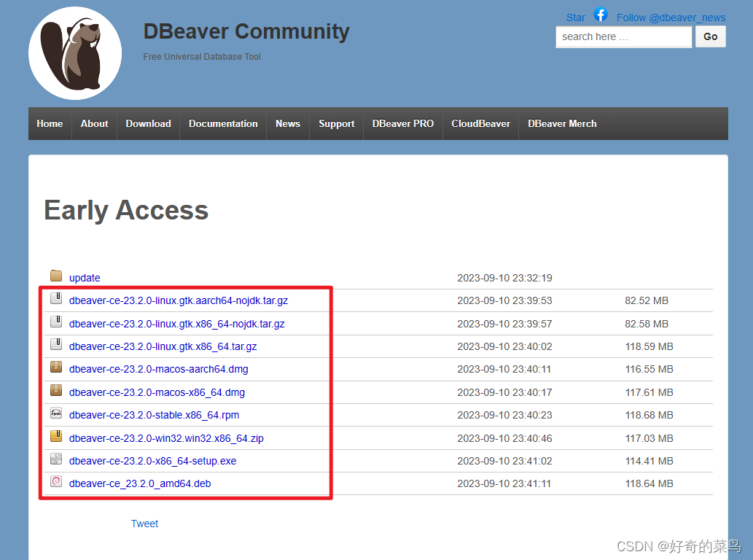Download dbeaver-ce-23.2.0-x86_64-setup.exe

152,461
